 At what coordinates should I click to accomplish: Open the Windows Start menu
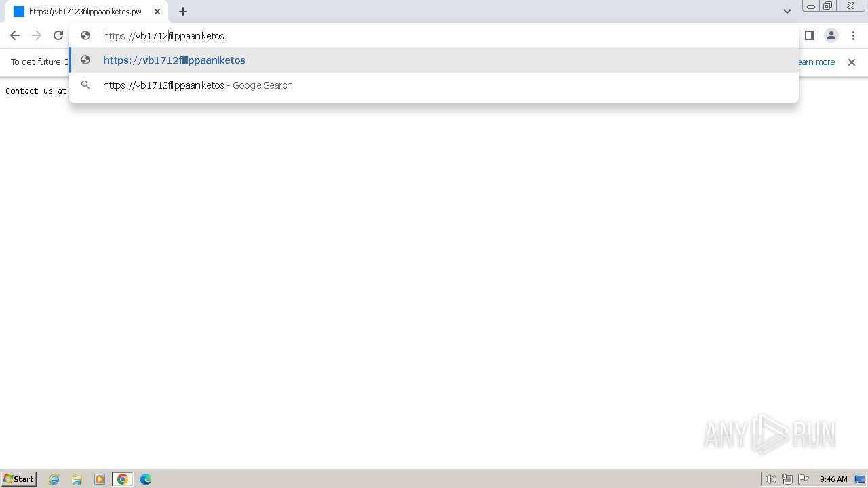tap(19, 479)
